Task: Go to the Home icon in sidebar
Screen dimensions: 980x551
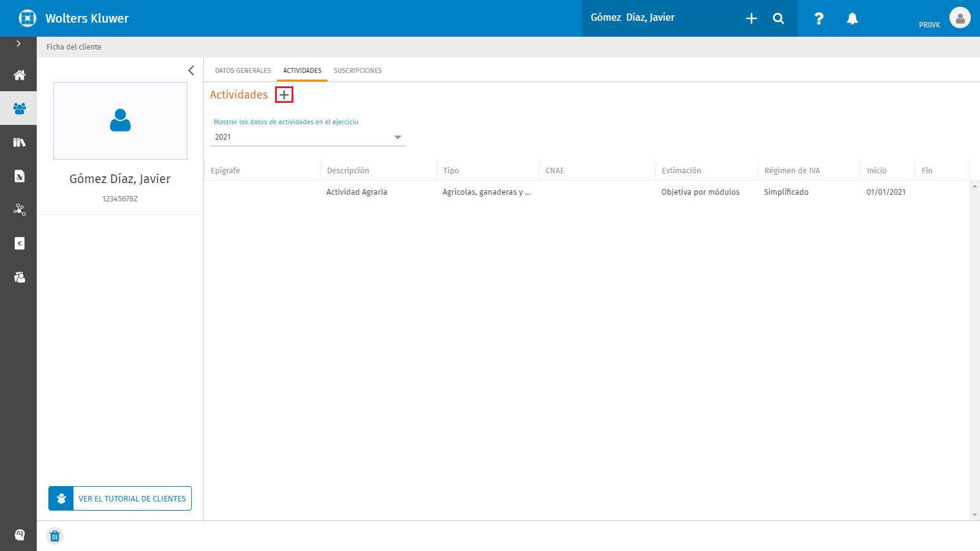Action: 20,75
